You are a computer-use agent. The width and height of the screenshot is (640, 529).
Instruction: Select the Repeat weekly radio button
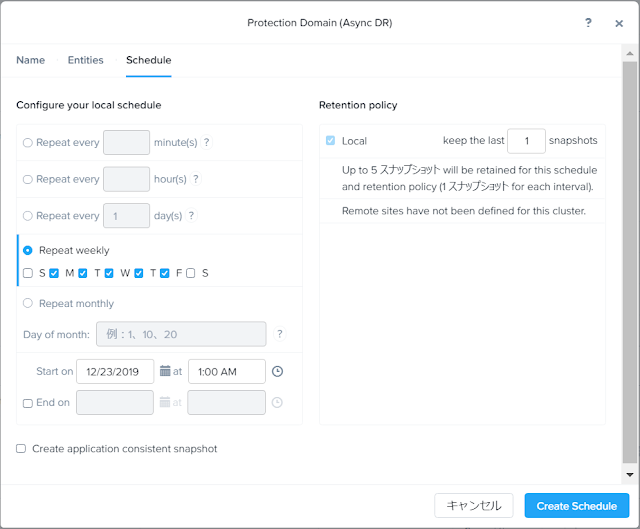click(28, 250)
